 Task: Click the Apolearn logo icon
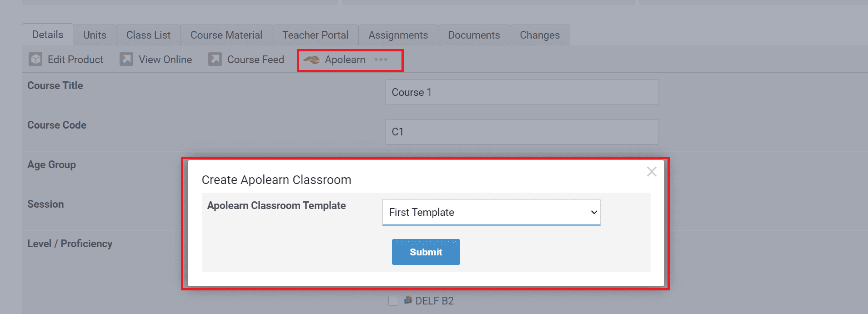click(x=311, y=60)
